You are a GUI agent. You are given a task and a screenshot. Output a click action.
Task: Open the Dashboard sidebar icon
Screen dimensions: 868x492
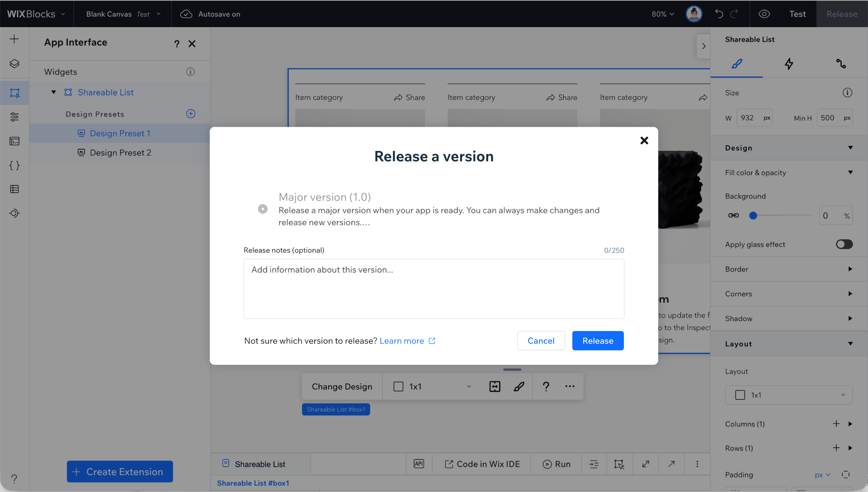click(x=14, y=141)
